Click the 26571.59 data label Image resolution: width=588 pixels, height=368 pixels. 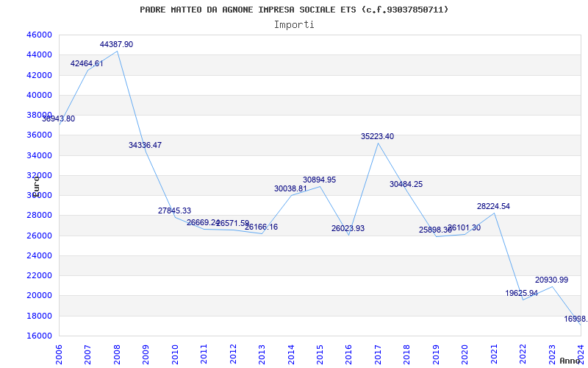(x=232, y=224)
